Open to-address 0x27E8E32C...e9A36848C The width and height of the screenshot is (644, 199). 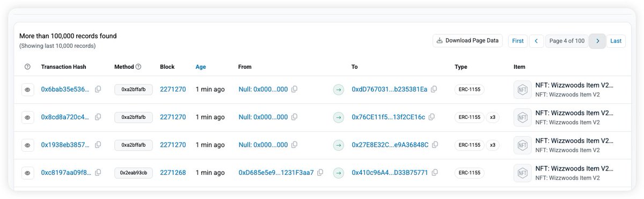390,145
